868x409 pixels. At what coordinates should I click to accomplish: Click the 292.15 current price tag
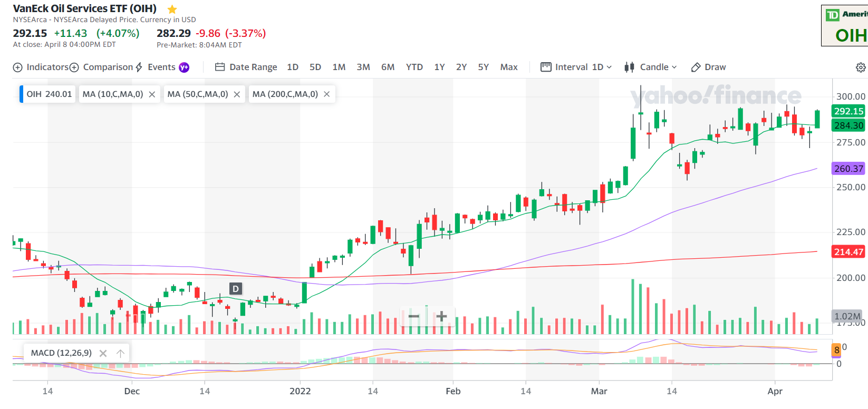(848, 111)
